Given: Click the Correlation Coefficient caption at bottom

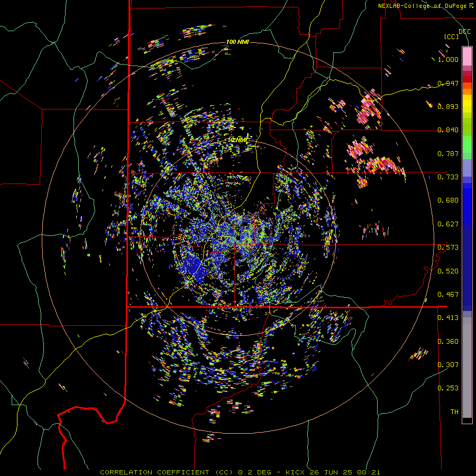Looking at the screenshot, I should [x=240, y=472].
